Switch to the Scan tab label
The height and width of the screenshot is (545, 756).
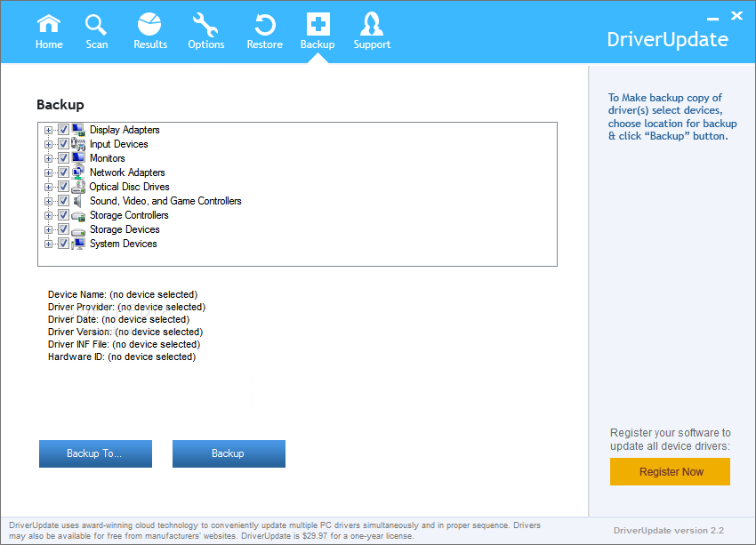pyautogui.click(x=96, y=44)
